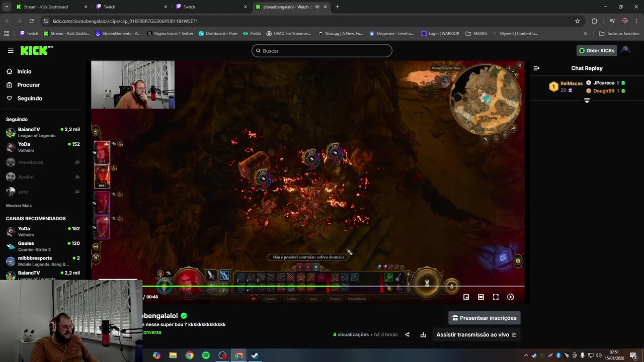Expand hidden bookmarks with the double chevron

click(x=585, y=34)
